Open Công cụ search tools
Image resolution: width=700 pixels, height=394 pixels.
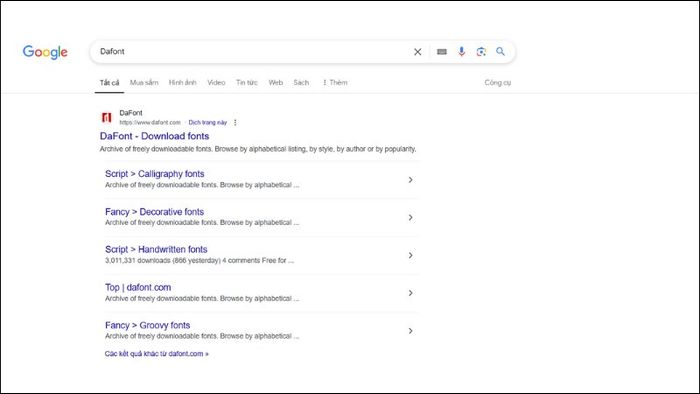(498, 83)
